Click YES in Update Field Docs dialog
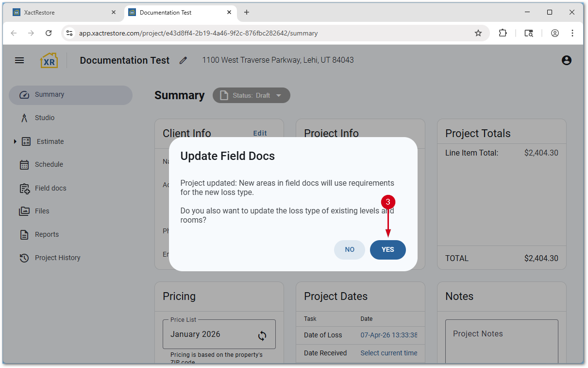The image size is (588, 368). [x=387, y=250]
